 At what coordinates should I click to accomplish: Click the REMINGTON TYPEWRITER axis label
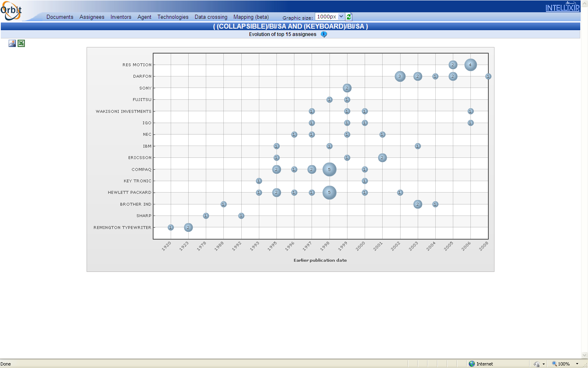pyautogui.click(x=122, y=227)
